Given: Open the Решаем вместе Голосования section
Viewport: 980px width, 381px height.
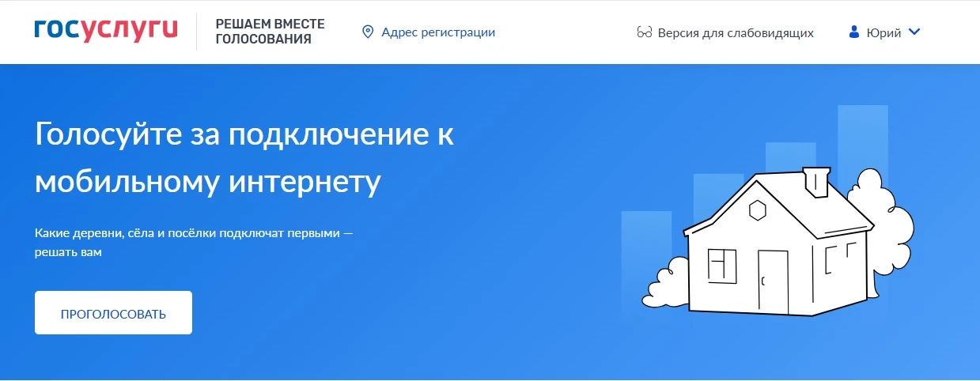Looking at the screenshot, I should tap(270, 32).
